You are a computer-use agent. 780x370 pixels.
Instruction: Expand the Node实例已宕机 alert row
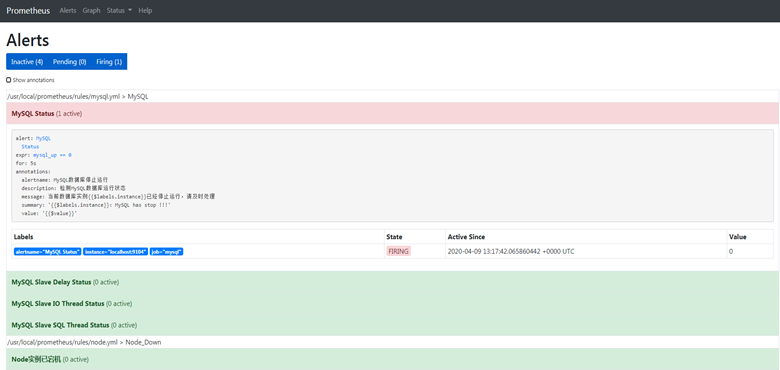point(392,359)
